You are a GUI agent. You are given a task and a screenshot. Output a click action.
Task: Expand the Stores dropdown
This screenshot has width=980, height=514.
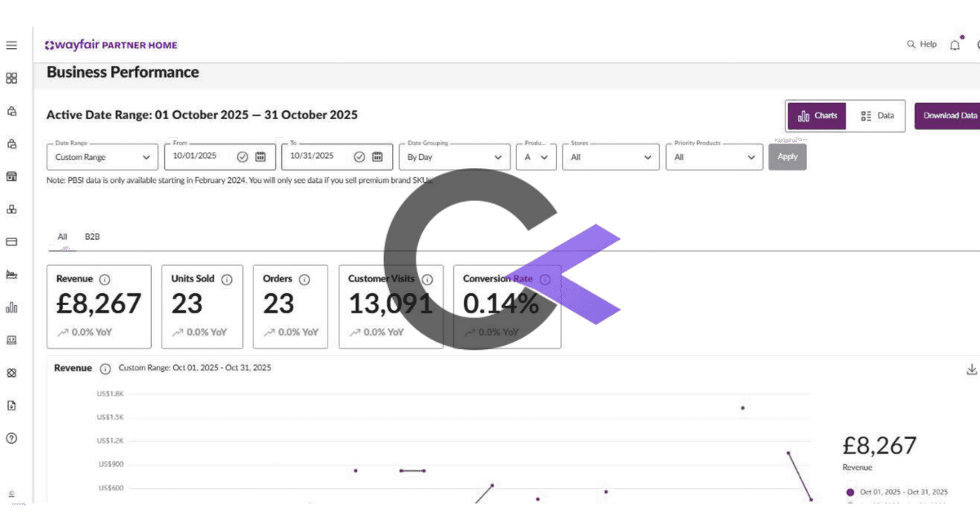pos(611,157)
